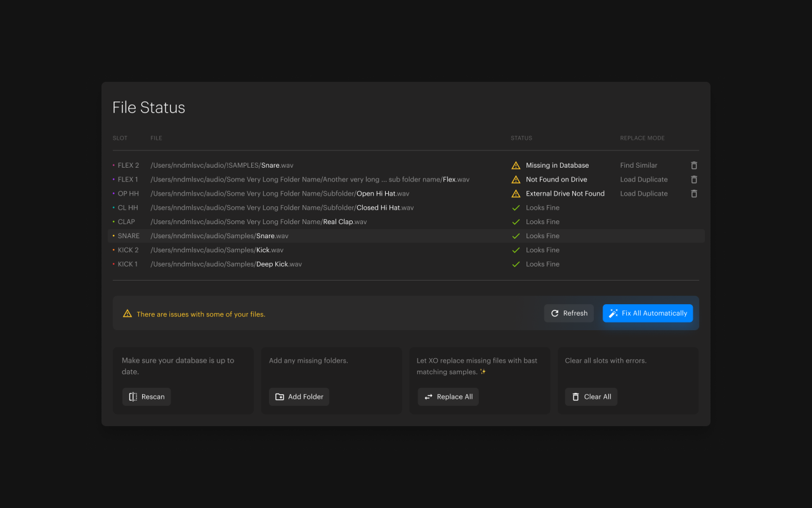Click warning icon for External Drive Not Found
Screen dimensions: 812x508
pyautogui.click(x=516, y=194)
